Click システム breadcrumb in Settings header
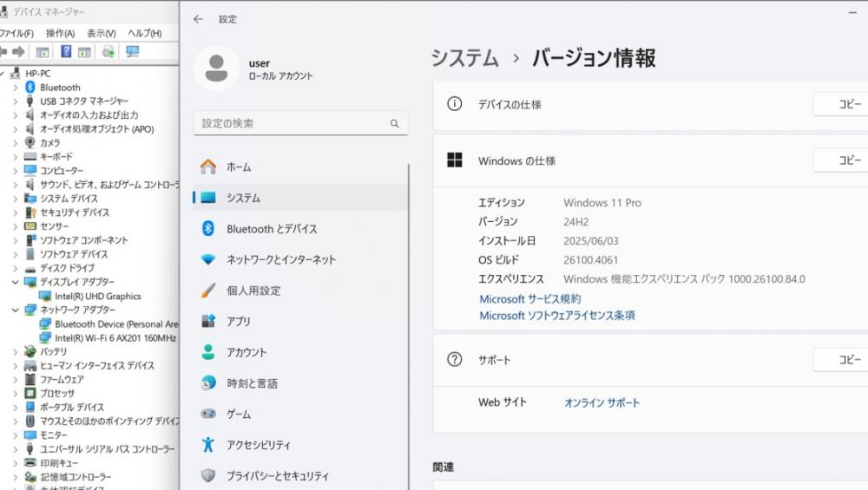Screen dimensions: 868x490 coord(465,58)
